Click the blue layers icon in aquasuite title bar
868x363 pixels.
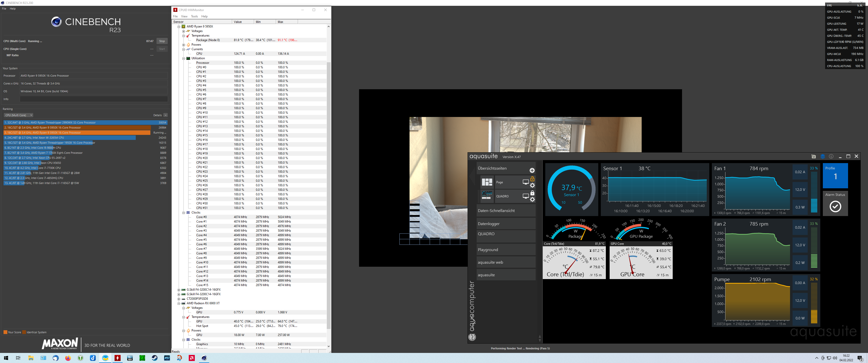click(x=823, y=157)
